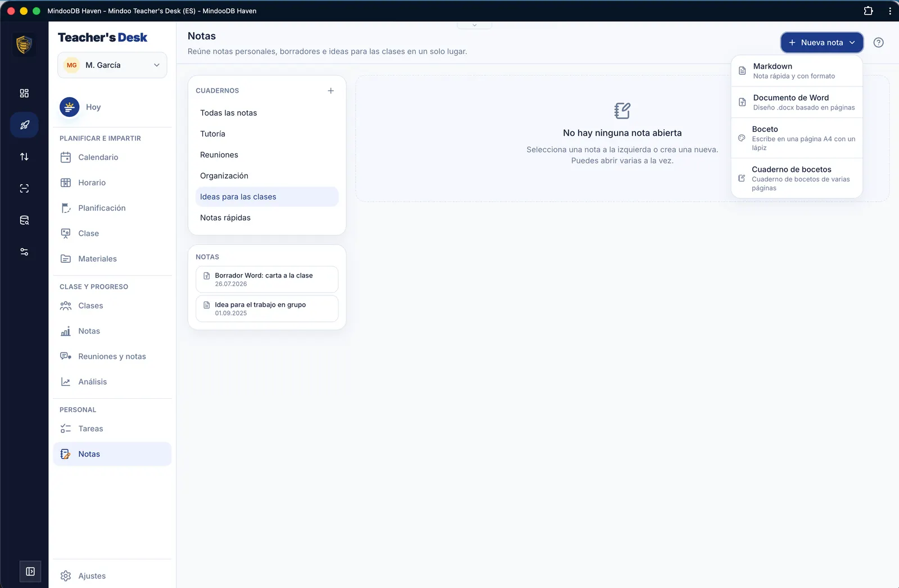Click the Ajustes gear icon

[x=66, y=576]
